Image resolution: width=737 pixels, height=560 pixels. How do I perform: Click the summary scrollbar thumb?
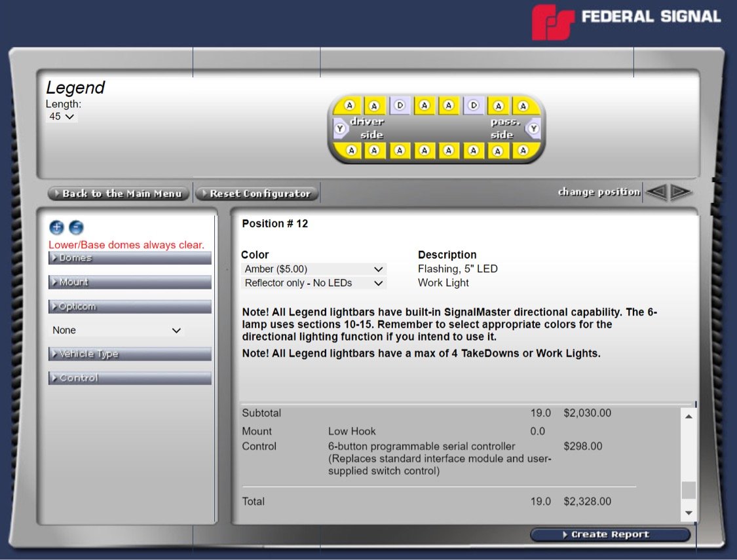click(689, 491)
